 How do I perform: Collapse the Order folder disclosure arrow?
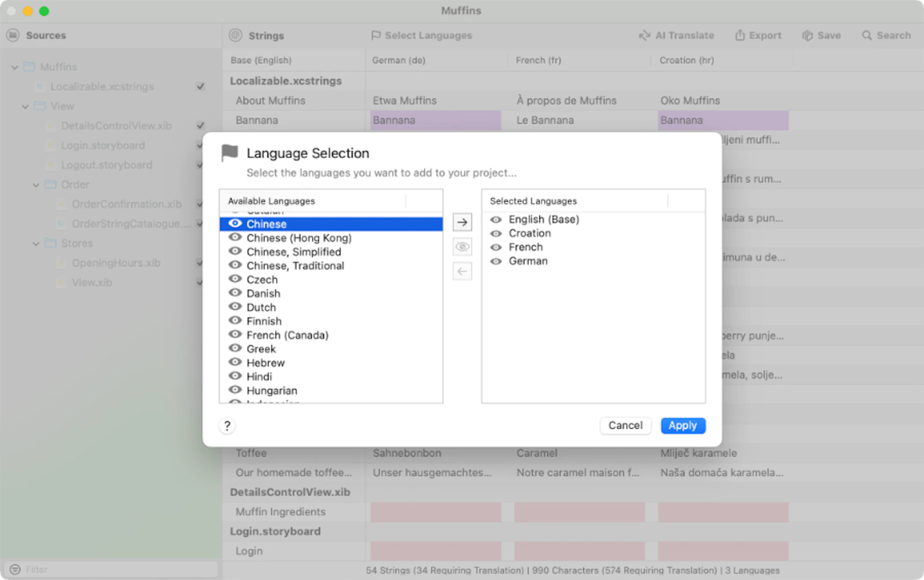coord(36,185)
